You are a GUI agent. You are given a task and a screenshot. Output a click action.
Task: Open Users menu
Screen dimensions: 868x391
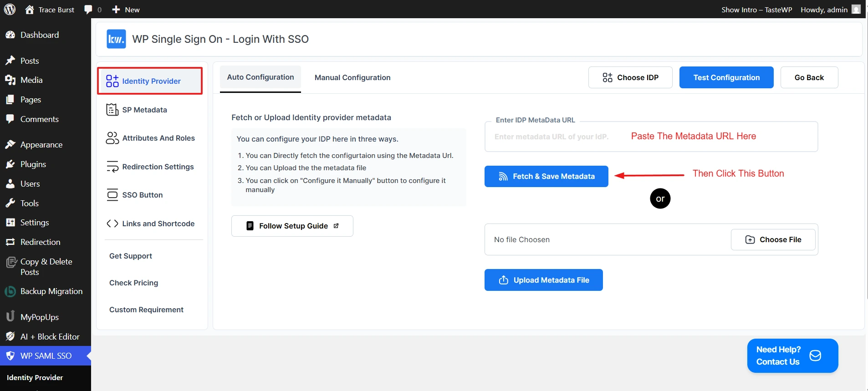click(x=46, y=184)
